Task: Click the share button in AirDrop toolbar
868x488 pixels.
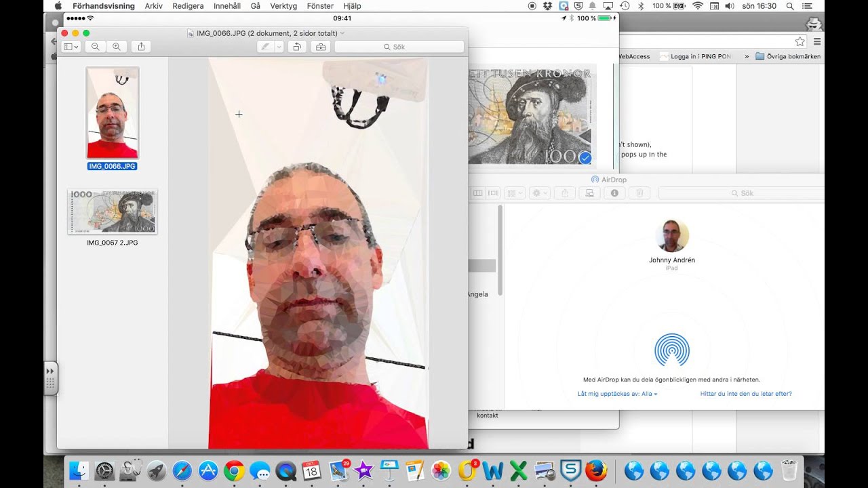Action: (565, 193)
